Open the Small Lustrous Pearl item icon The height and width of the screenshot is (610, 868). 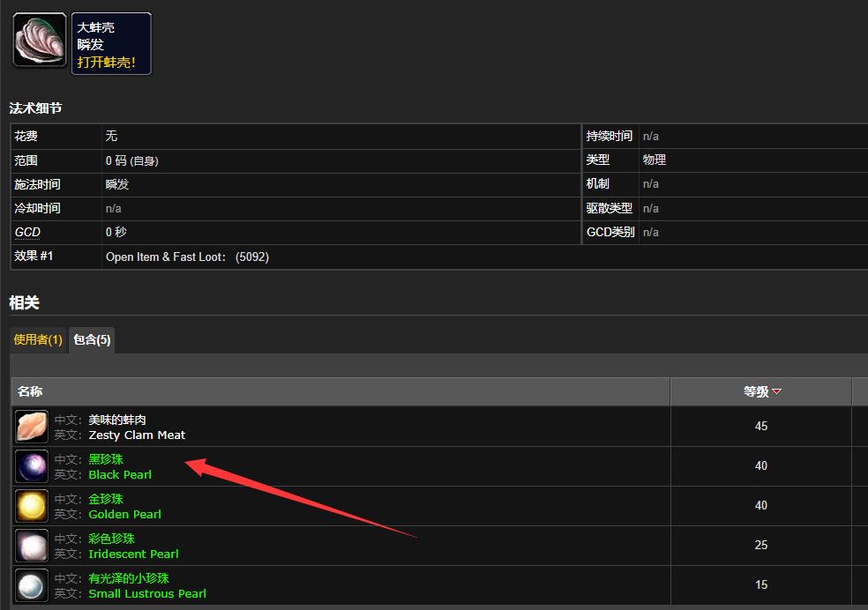tap(32, 585)
